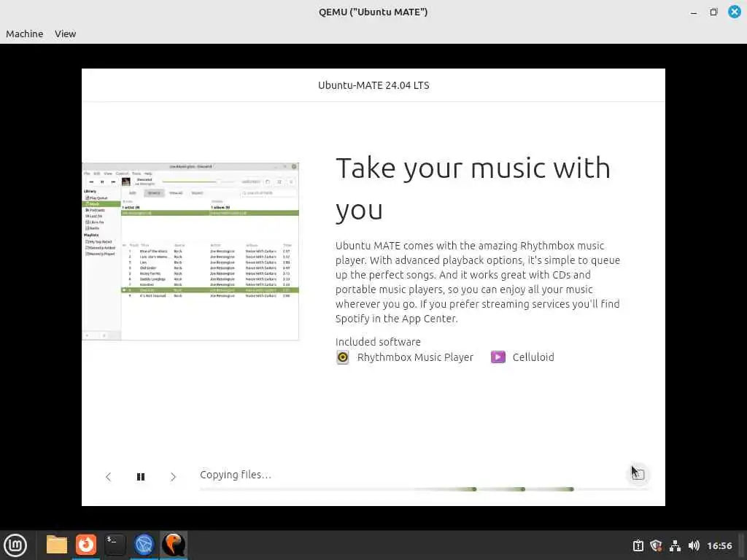Click the 16:56 clock
Image resolution: width=747 pixels, height=560 pixels.
[x=719, y=545]
